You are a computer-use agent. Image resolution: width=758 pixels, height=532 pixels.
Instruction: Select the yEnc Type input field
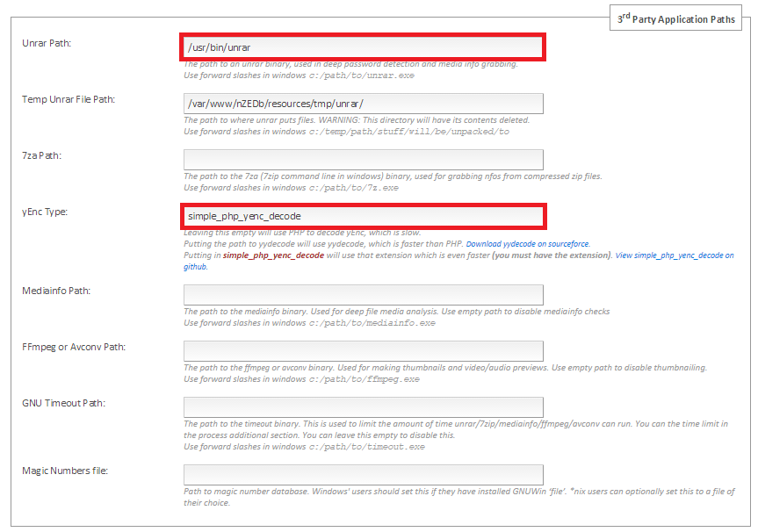[363, 216]
